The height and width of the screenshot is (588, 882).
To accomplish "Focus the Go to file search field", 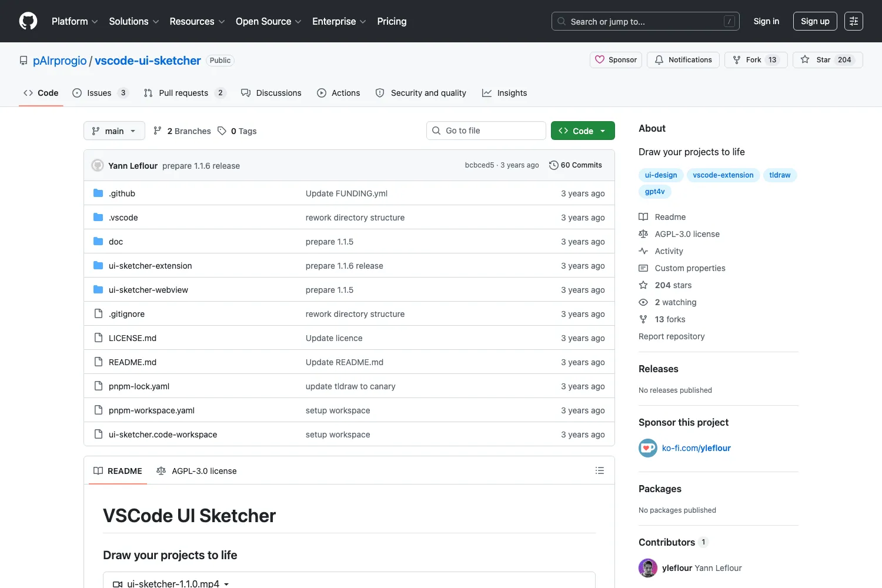I will [x=486, y=131].
